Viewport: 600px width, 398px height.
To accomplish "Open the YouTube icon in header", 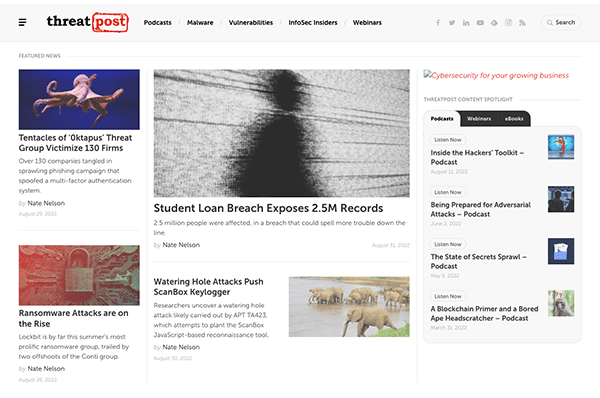I will tap(480, 23).
